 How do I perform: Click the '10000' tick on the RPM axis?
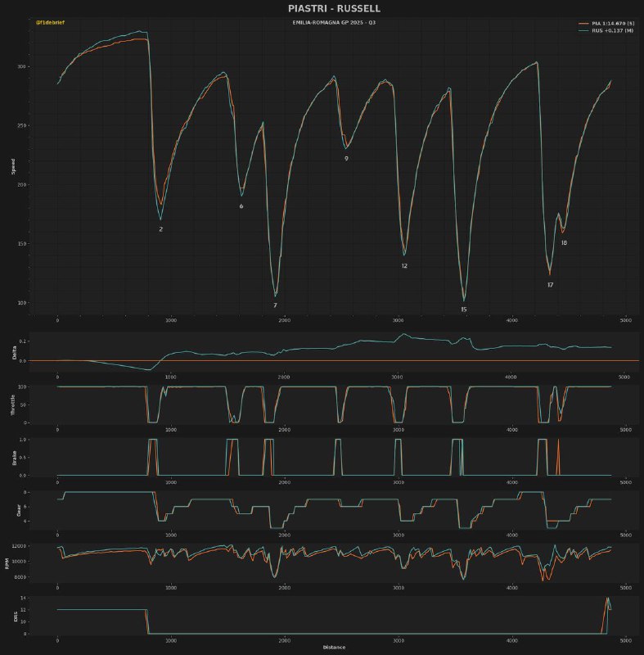19,562
